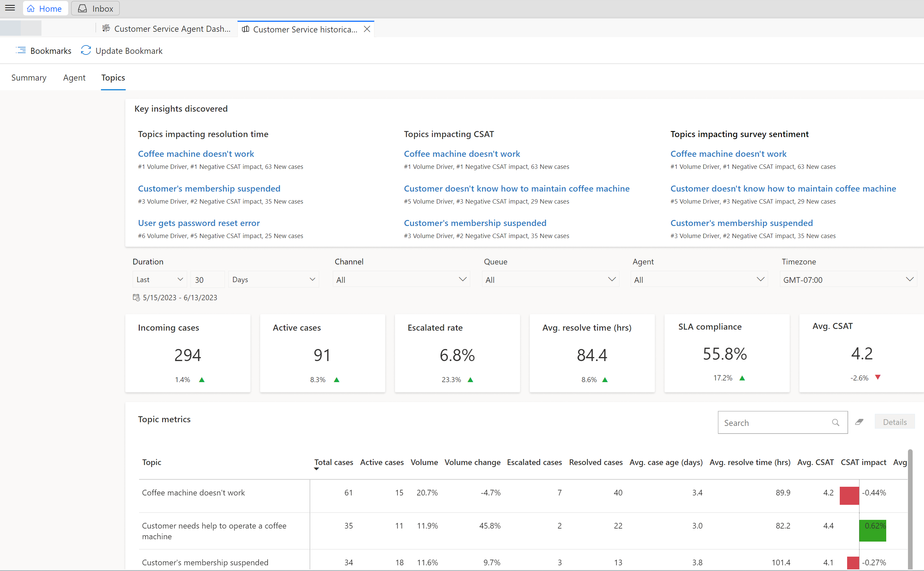924x571 pixels.
Task: Sort by Resolved cases column header
Action: pyautogui.click(x=596, y=462)
